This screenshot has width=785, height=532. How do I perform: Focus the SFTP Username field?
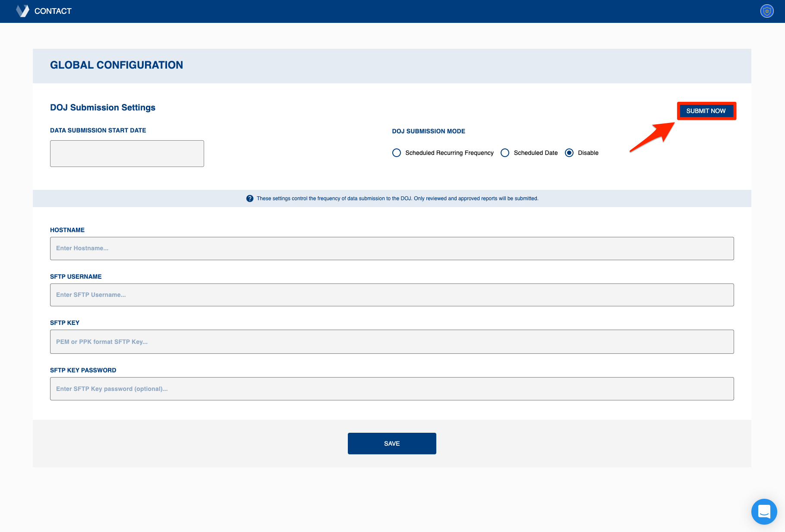[x=392, y=295]
